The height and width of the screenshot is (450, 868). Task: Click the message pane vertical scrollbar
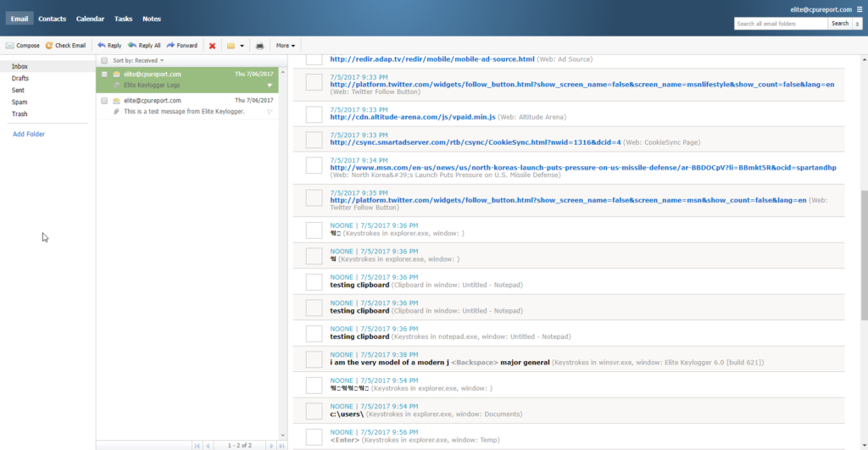click(864, 254)
